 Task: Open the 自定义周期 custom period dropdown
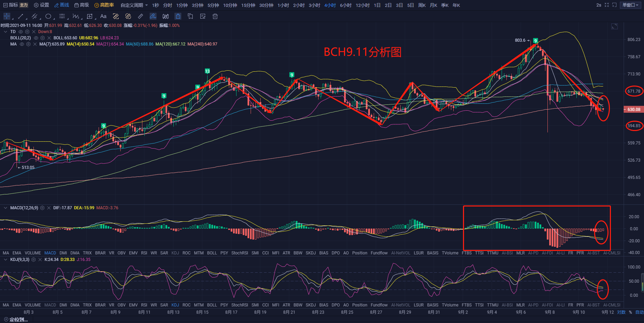(134, 5)
